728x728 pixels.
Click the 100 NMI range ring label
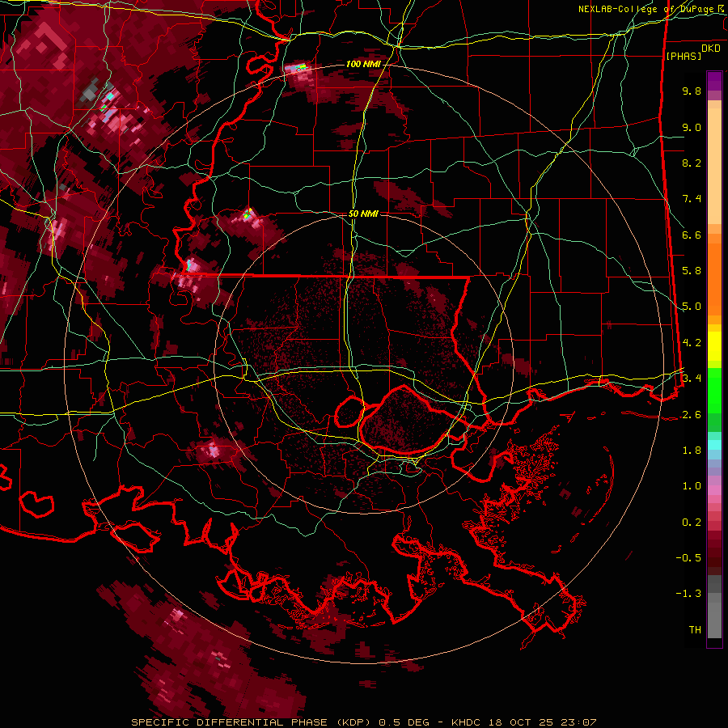pos(362,64)
